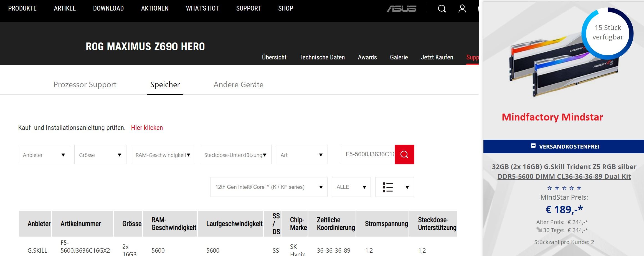This screenshot has height=256, width=644.
Task: Click the 1.2 voltage cell
Action: point(369,250)
